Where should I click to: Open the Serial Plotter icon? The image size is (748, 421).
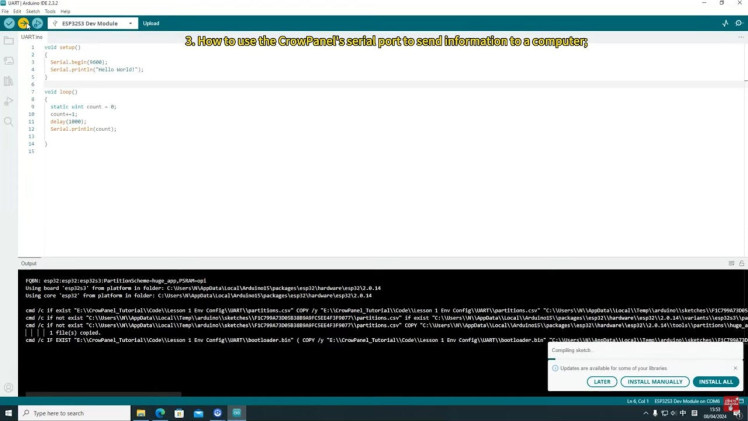pyautogui.click(x=725, y=23)
